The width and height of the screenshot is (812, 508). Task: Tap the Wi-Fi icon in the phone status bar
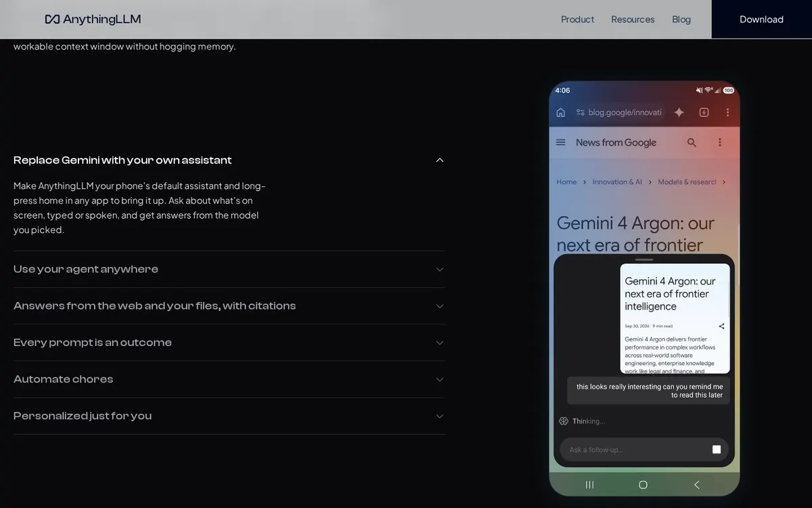tap(708, 90)
